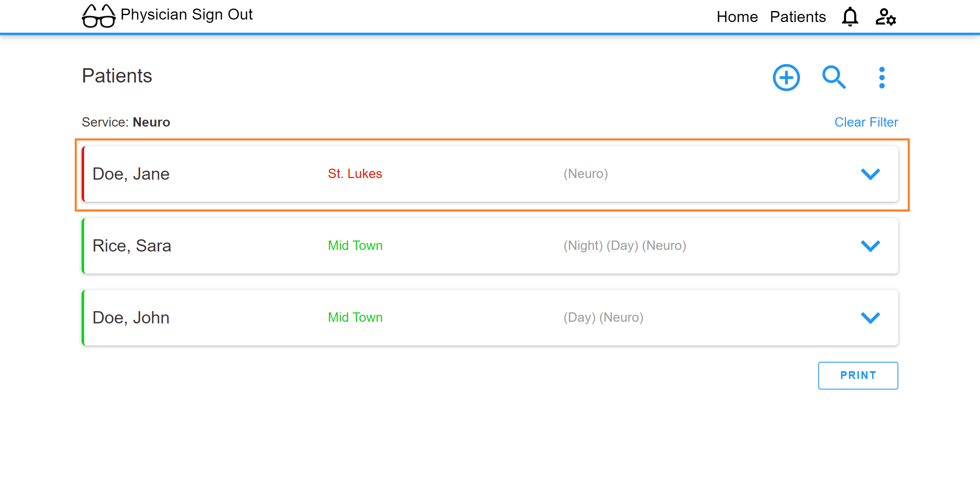Click the (Day) (Neuro) tags for John
Viewport: 980px width, 490px height.
click(x=604, y=317)
